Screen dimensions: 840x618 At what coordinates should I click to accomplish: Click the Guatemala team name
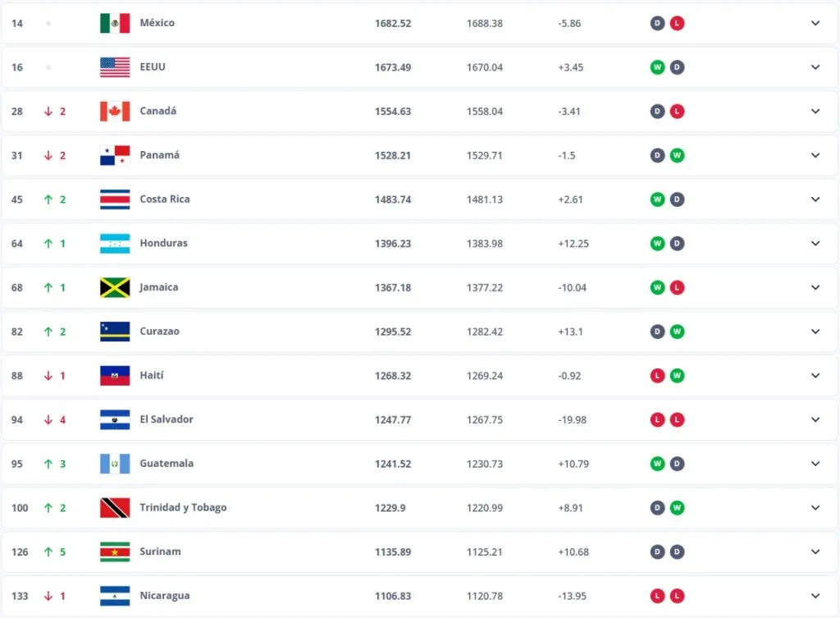point(167,464)
